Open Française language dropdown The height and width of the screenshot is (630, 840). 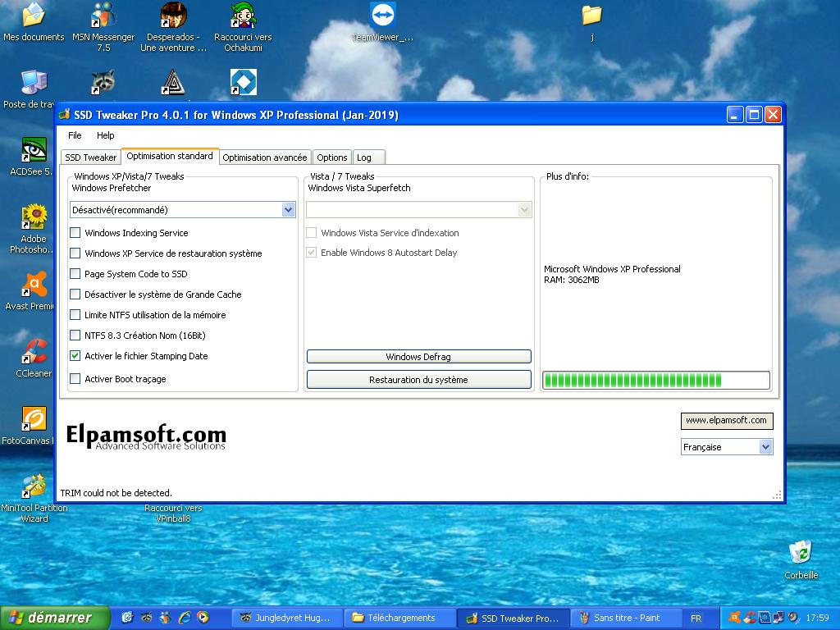766,447
